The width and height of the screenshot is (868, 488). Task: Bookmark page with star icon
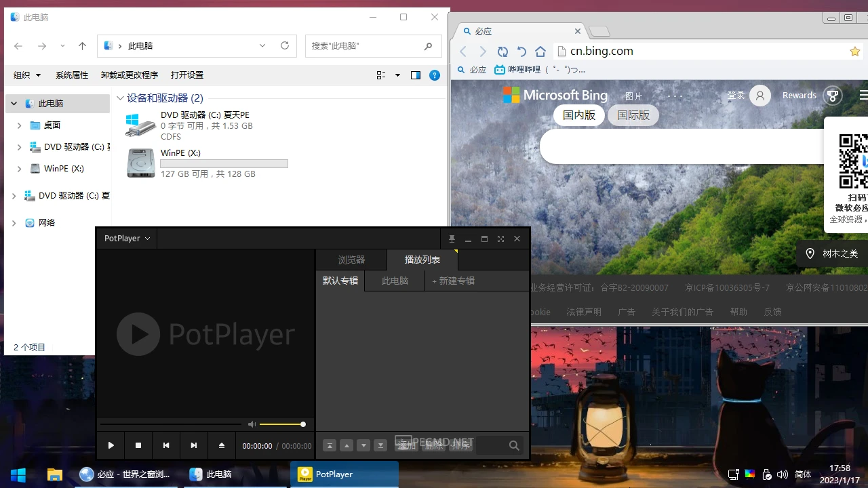point(855,52)
